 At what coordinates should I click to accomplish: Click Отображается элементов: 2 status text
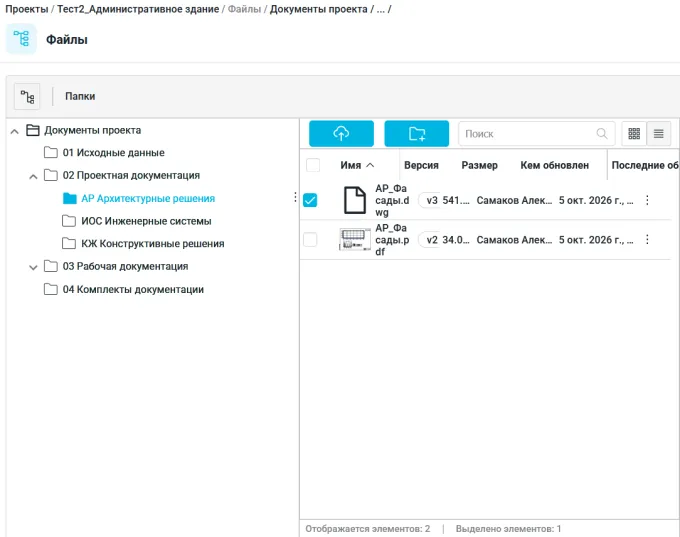[368, 528]
